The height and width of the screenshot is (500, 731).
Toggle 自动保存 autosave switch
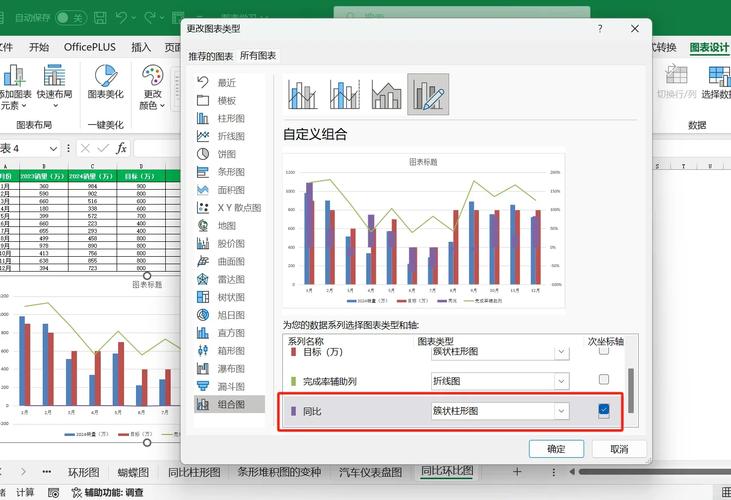point(71,18)
